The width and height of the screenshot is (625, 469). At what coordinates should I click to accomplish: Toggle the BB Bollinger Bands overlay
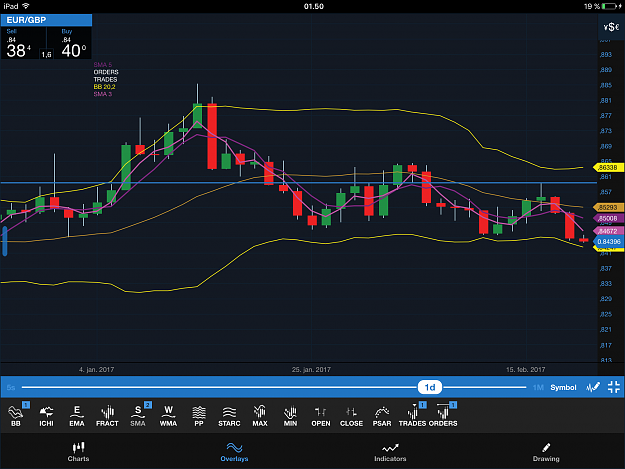coord(16,416)
